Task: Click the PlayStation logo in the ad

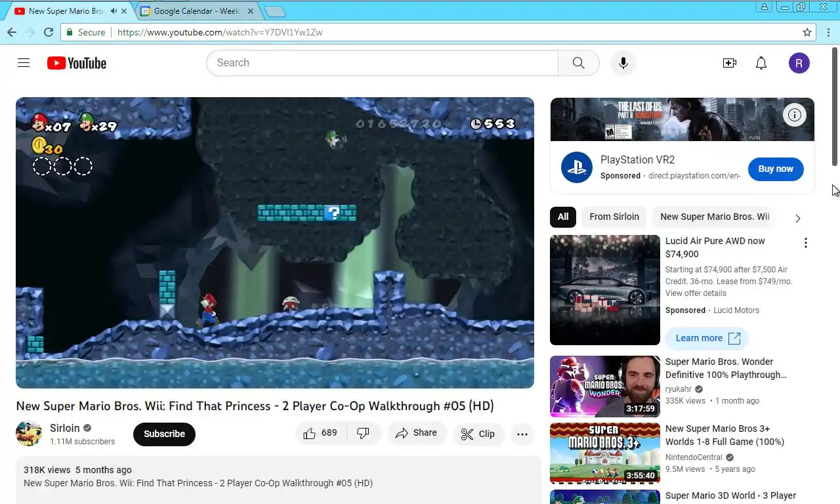Action: (577, 168)
